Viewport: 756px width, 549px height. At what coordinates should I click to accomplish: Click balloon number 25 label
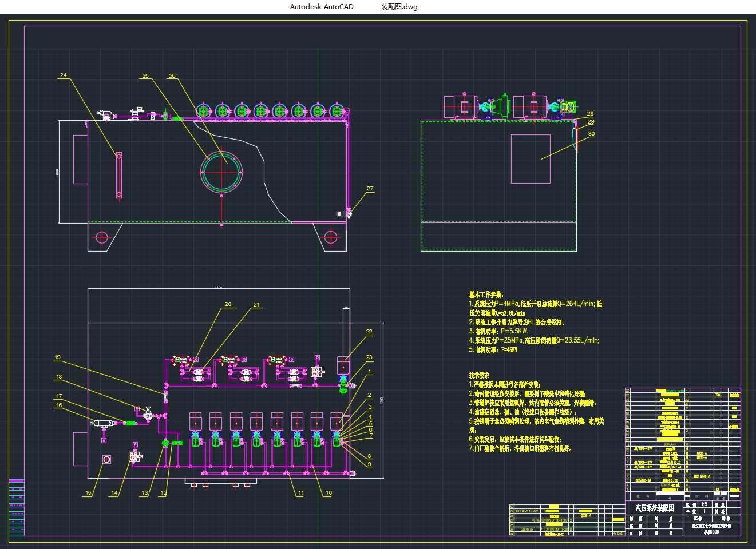[145, 76]
